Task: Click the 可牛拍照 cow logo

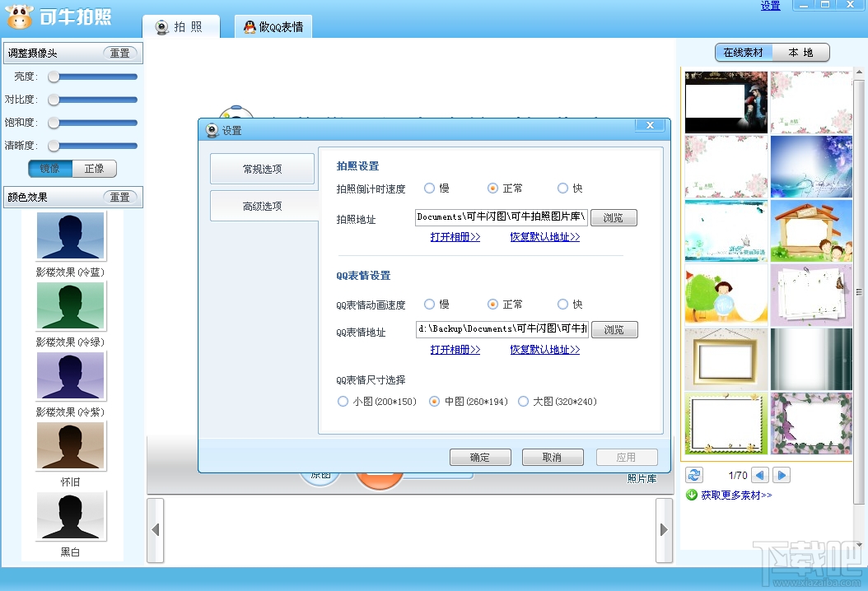Action: (20, 16)
